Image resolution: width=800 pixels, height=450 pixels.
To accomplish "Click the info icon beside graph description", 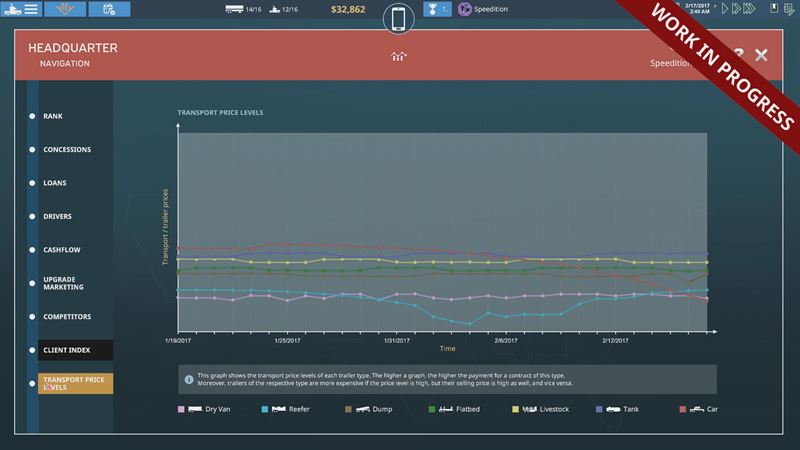I will 190,378.
